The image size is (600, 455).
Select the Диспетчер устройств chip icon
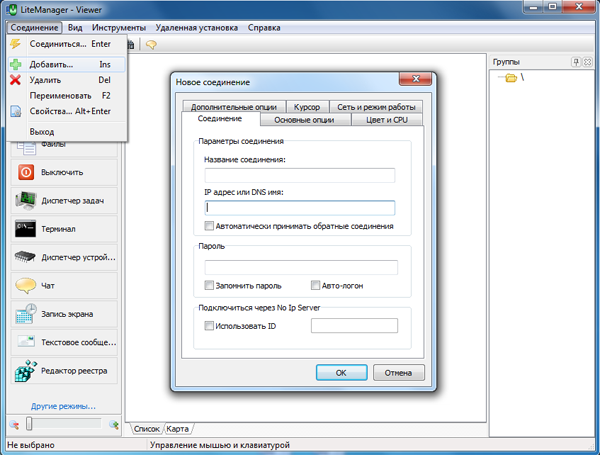pos(25,257)
